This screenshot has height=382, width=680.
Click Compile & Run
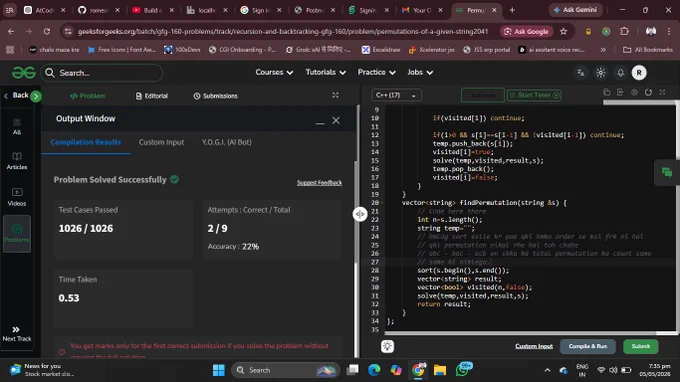pyautogui.click(x=588, y=346)
